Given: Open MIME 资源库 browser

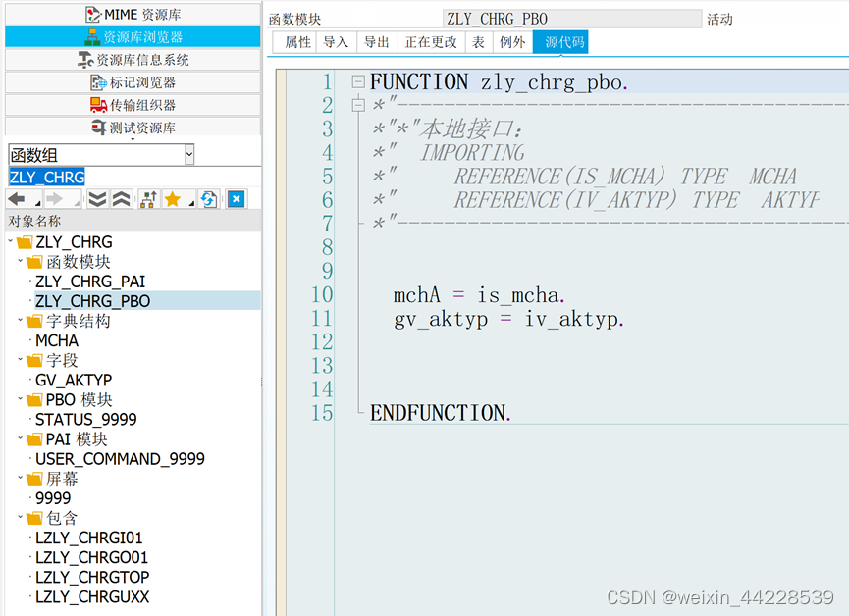Looking at the screenshot, I should [133, 14].
